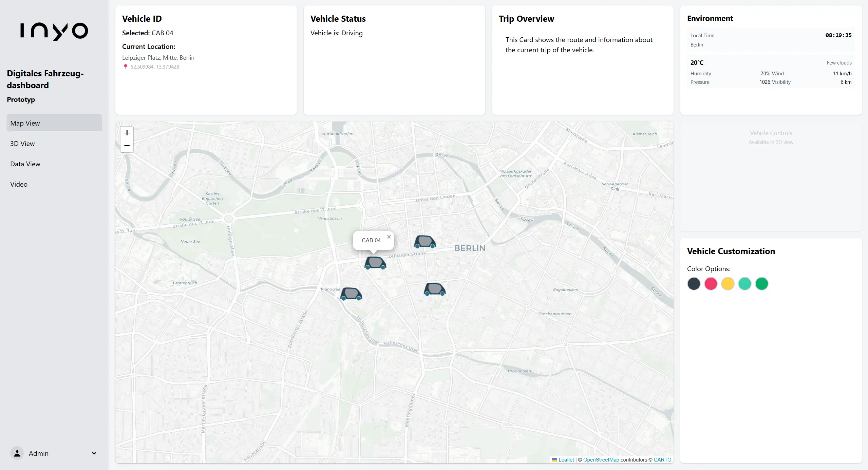Click Vehicle Customization heading
This screenshot has height=470, width=868.
731,251
